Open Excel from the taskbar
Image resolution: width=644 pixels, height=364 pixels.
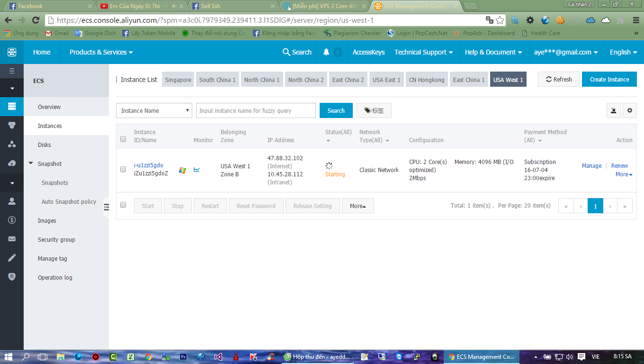point(131,357)
